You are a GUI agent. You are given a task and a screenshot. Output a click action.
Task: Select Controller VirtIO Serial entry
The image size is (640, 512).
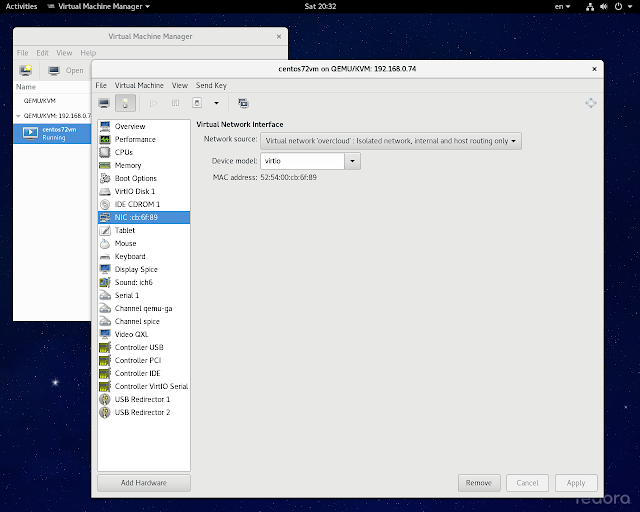pos(144,386)
